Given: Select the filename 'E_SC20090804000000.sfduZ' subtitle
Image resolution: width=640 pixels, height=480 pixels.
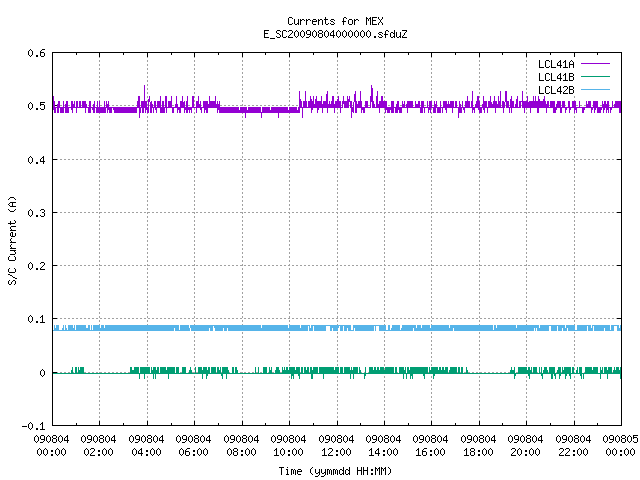Looking at the screenshot, I should [335, 34].
